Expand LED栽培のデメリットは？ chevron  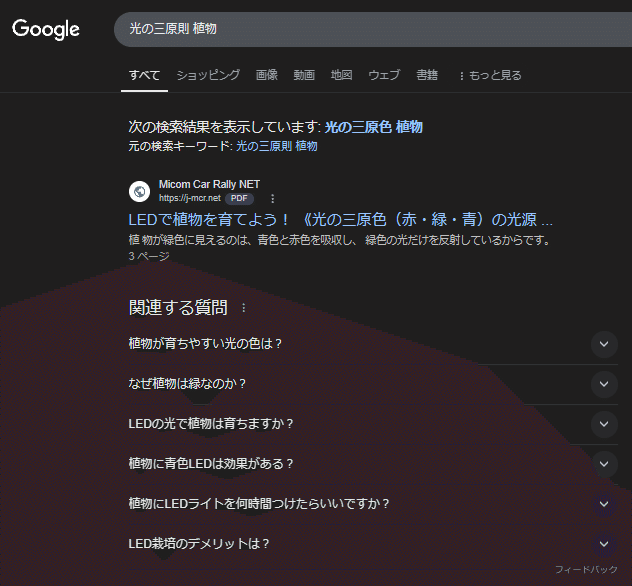pyautogui.click(x=604, y=544)
